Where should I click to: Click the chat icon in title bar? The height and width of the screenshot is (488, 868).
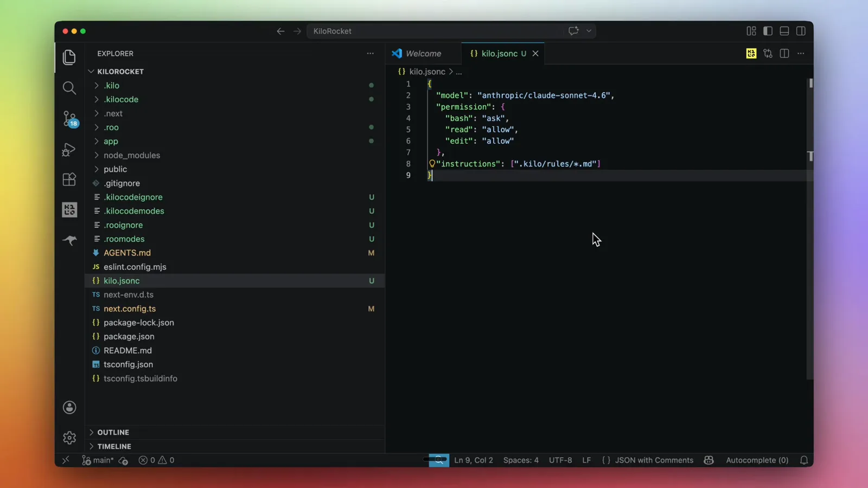click(573, 31)
